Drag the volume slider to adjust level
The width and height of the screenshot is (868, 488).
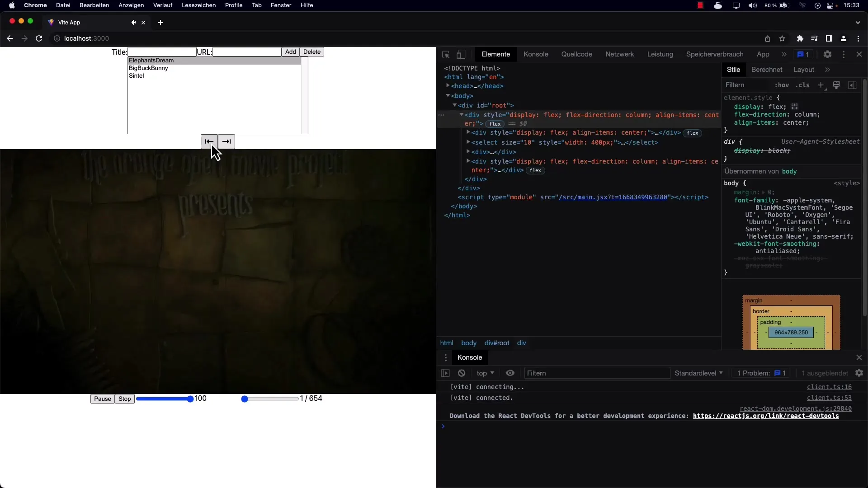(x=190, y=399)
